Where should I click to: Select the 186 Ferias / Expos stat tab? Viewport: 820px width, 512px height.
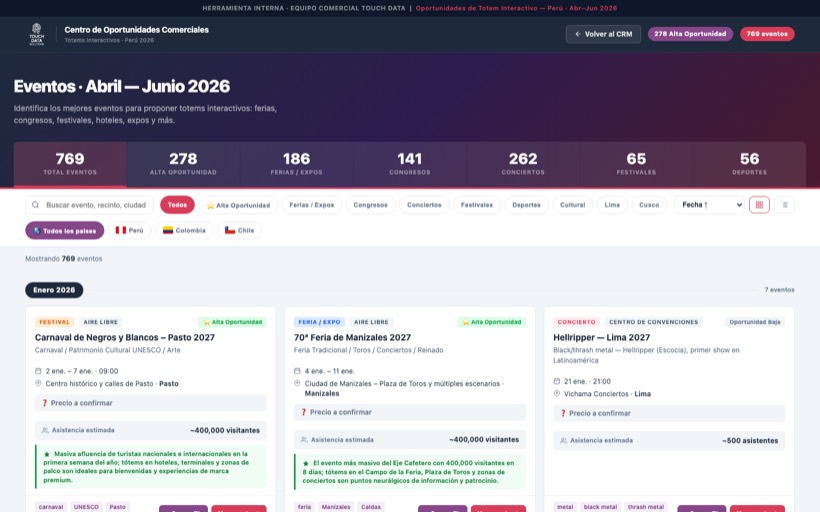coord(297,164)
